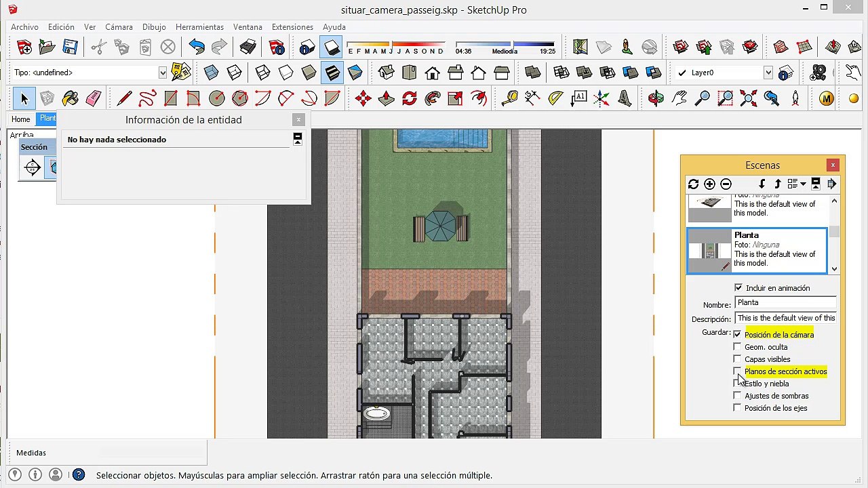The height and width of the screenshot is (488, 868).
Task: Activate the Zoom magnifier tool
Action: (x=702, y=99)
